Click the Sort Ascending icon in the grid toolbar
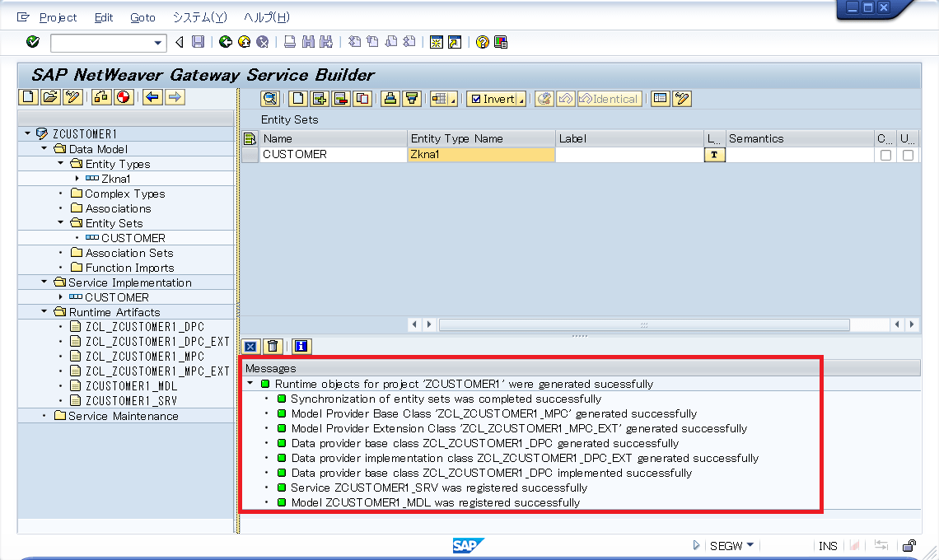Screen dimensions: 939x560 point(390,99)
